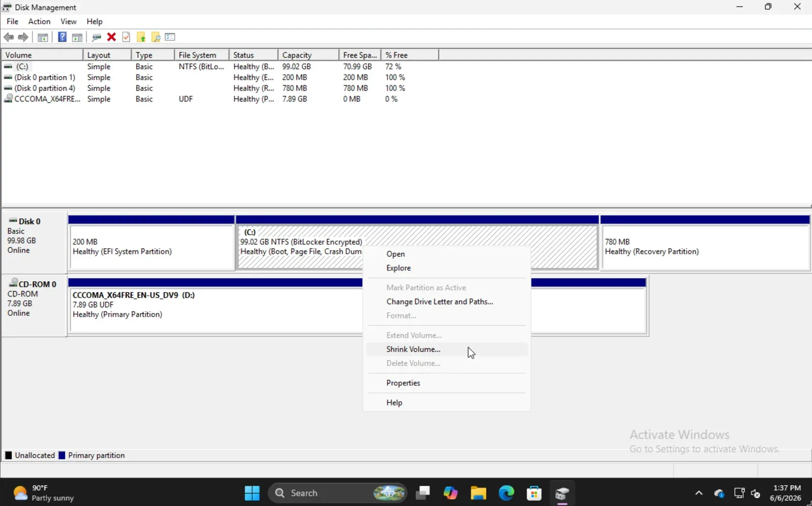Viewport: 812px width, 506px height.
Task: Click the Connect/Rescan disk toolbar icon
Action: (96, 37)
